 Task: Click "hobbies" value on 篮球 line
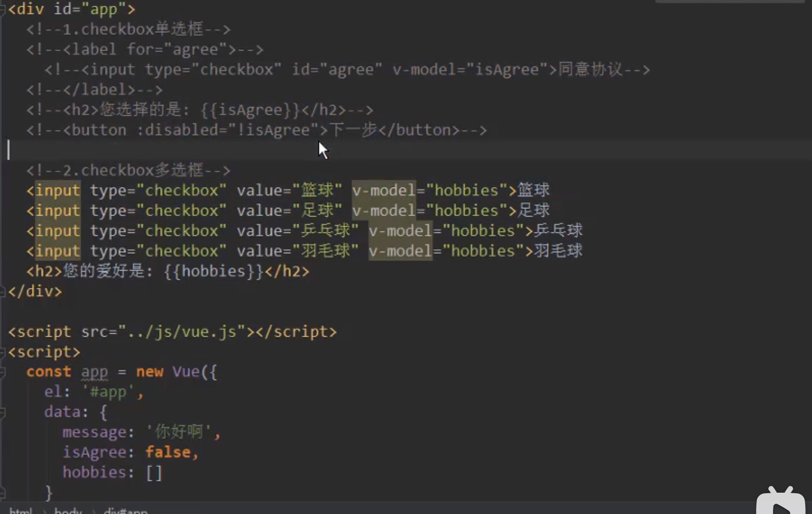pos(467,191)
